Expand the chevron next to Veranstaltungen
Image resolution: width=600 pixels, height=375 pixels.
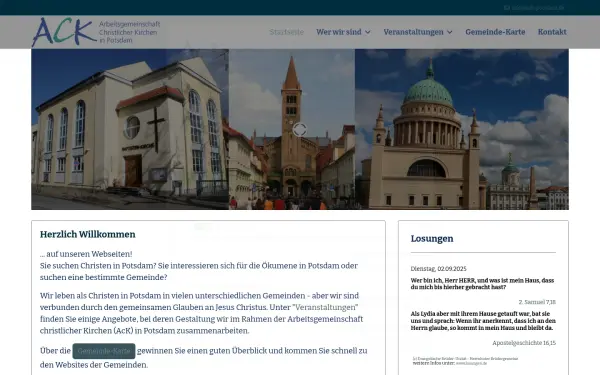450,32
